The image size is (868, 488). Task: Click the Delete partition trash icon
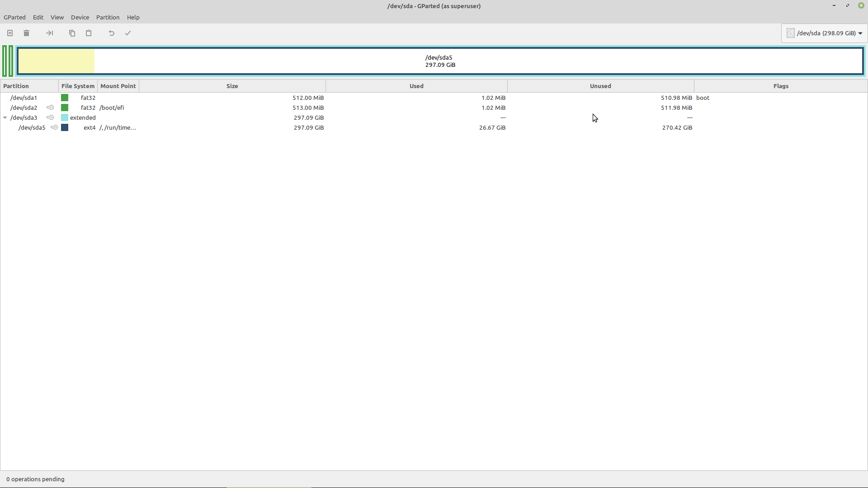26,33
